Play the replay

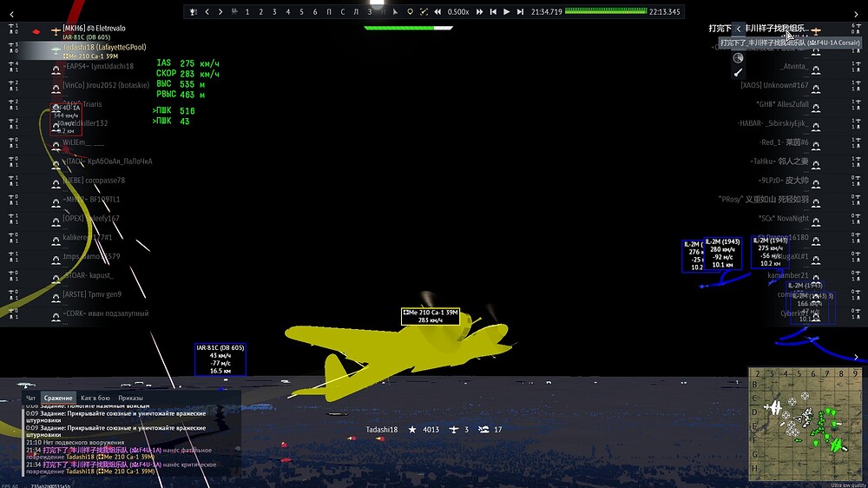click(507, 11)
